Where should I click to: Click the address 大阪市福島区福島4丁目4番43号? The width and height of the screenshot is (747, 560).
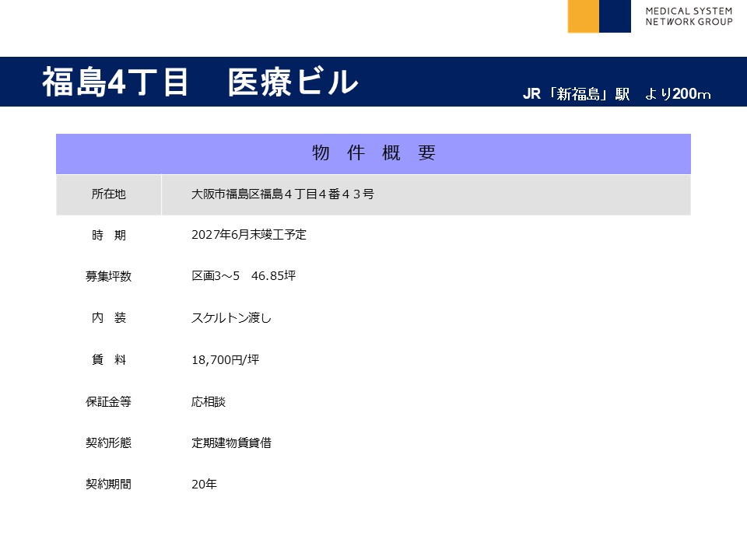pos(282,194)
